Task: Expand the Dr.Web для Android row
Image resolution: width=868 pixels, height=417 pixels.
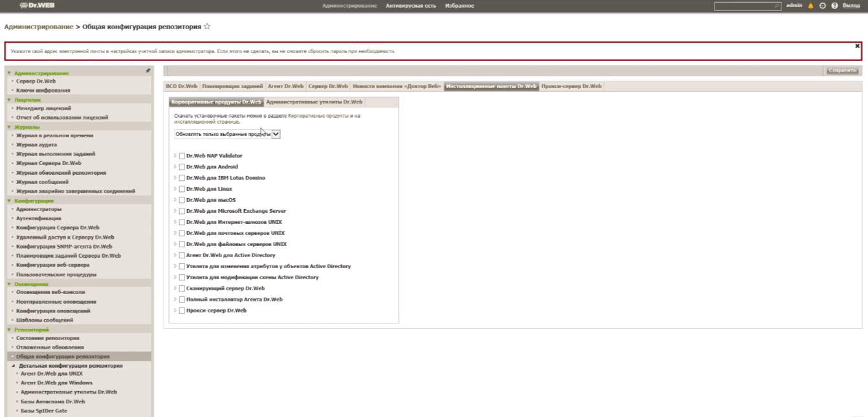Action: pyautogui.click(x=175, y=167)
